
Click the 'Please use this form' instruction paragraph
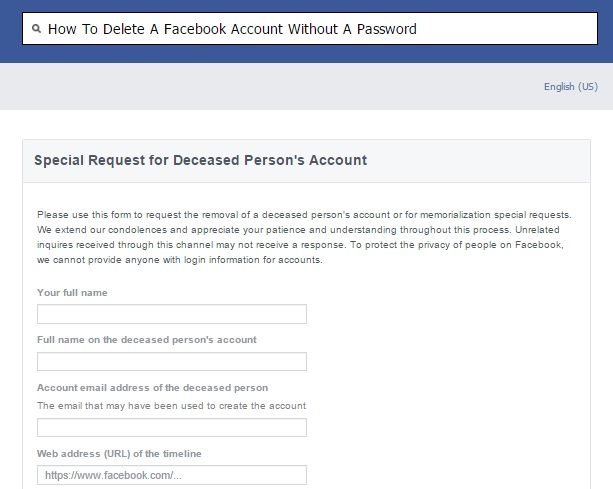pyautogui.click(x=304, y=237)
